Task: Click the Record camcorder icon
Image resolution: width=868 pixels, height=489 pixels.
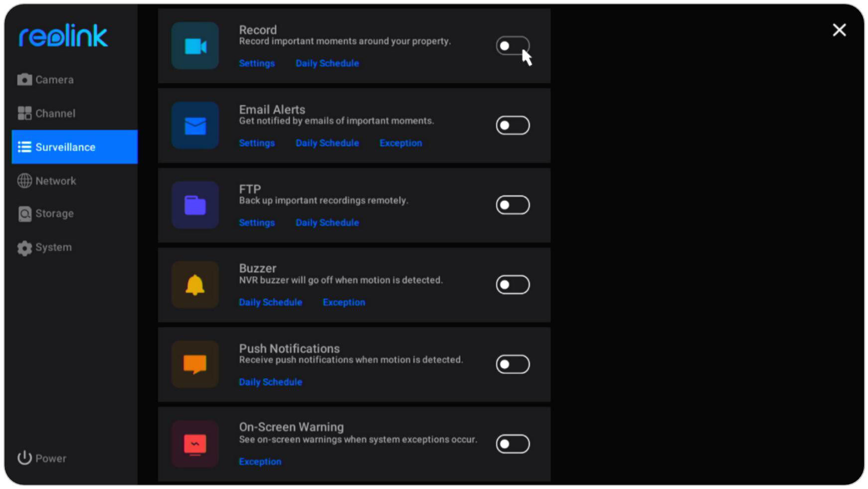Action: (x=195, y=46)
